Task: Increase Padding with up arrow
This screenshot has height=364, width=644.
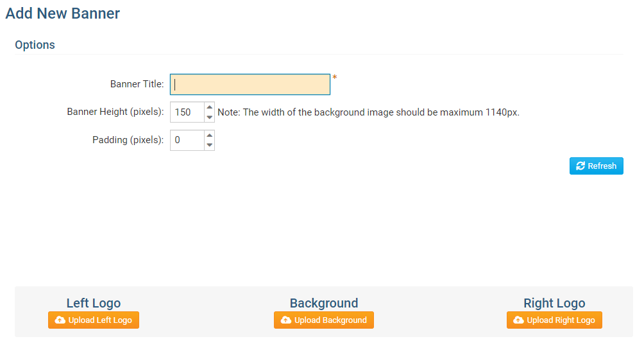Action: point(209,135)
